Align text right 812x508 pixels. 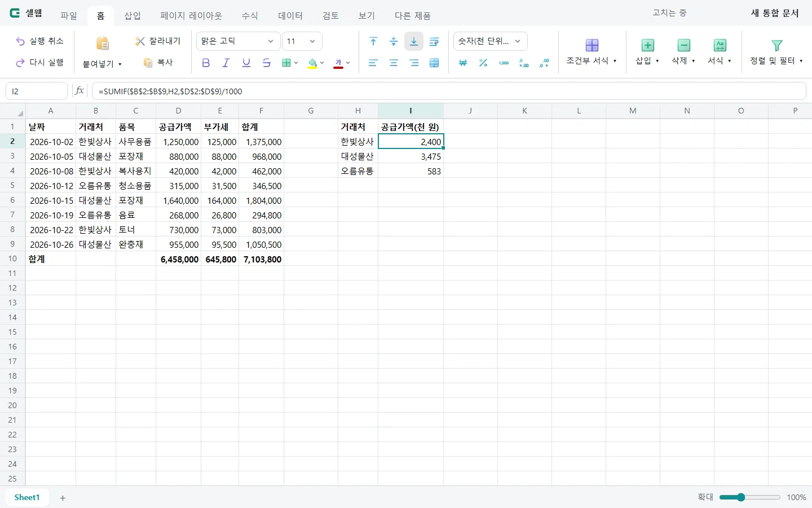[x=414, y=63]
